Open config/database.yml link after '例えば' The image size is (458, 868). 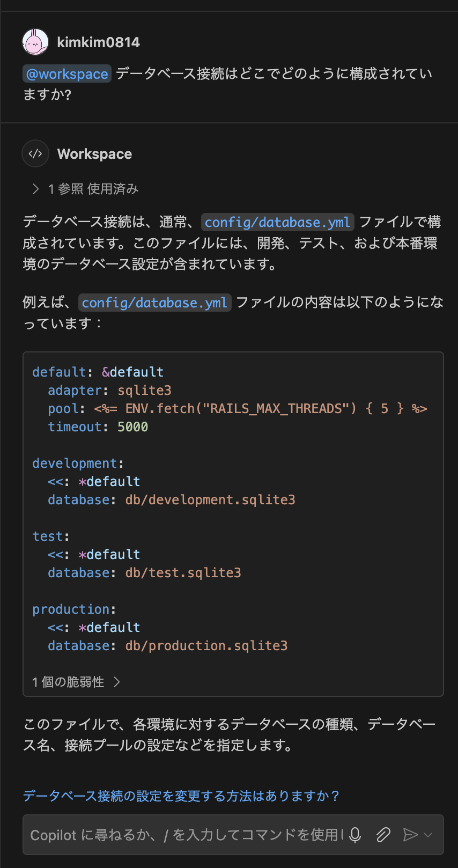click(155, 303)
